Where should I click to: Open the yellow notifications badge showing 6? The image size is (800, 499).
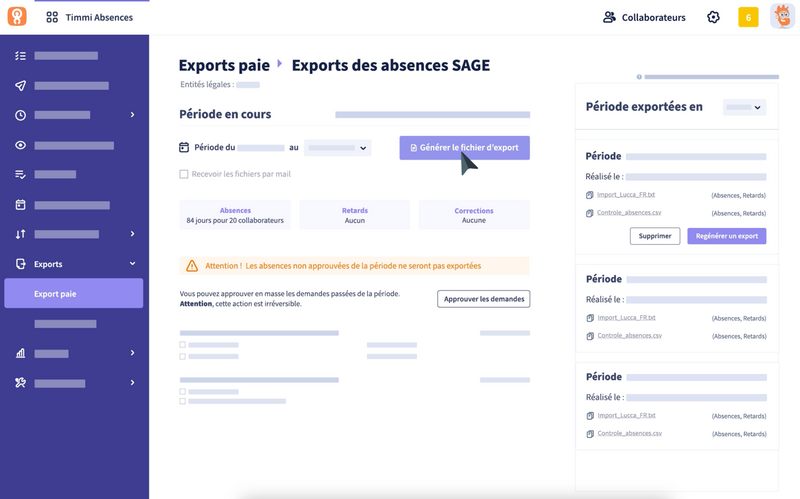[x=748, y=17]
